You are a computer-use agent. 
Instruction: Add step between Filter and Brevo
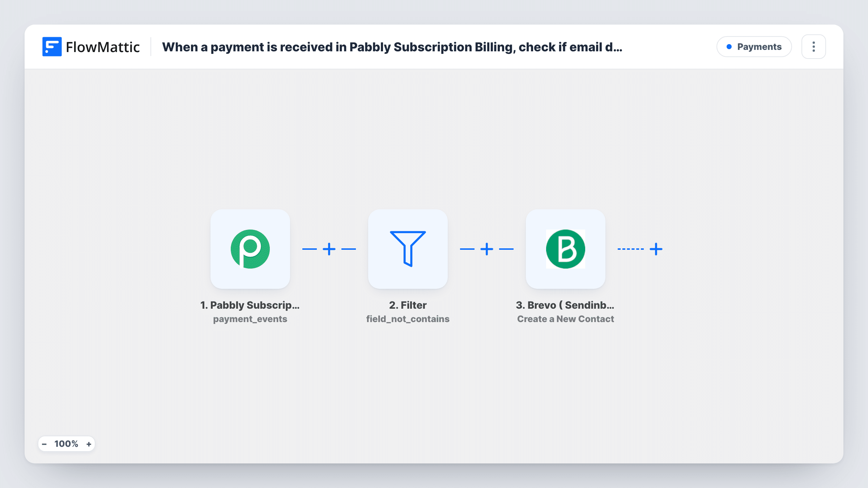[x=487, y=249]
